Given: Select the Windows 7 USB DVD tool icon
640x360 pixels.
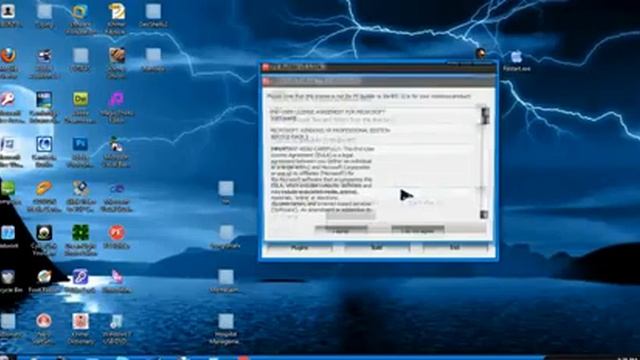Looking at the screenshot, I should point(116,321).
